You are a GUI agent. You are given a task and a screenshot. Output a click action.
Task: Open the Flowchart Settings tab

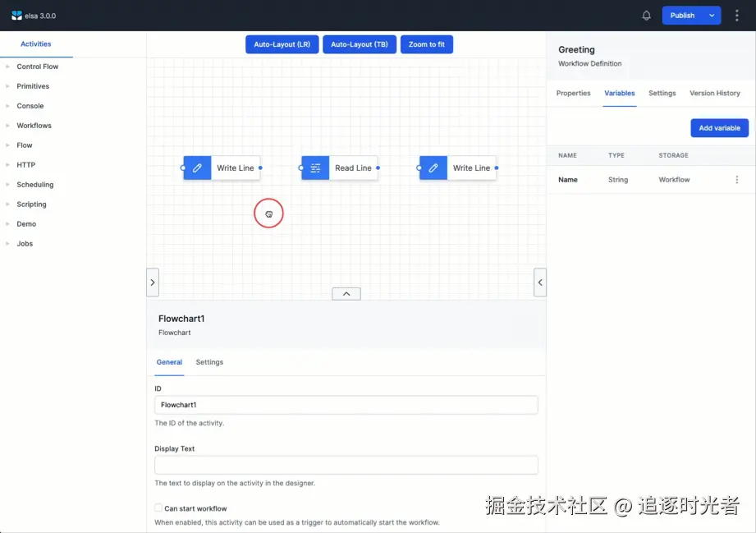(x=209, y=362)
